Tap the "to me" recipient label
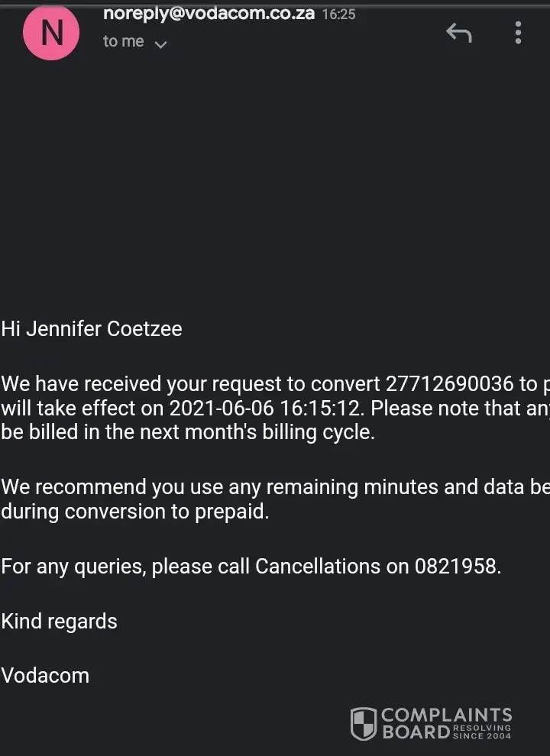This screenshot has width=550, height=756. click(124, 41)
